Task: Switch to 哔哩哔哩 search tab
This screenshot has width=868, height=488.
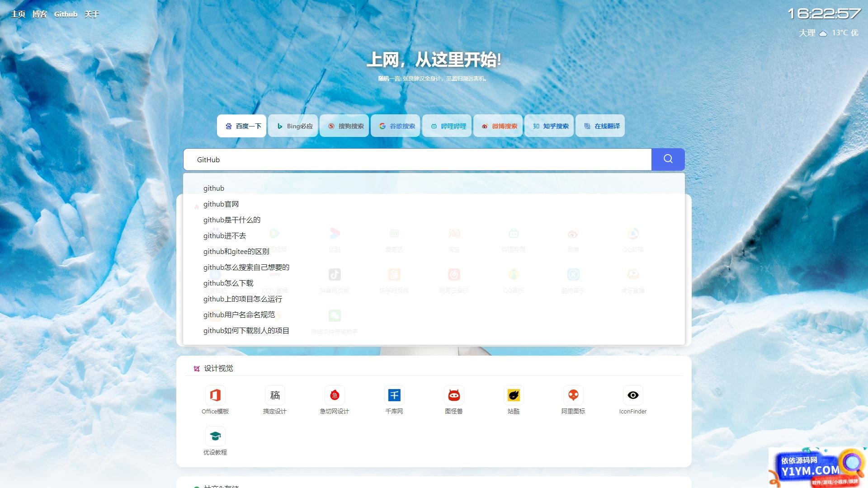Action: (x=447, y=126)
